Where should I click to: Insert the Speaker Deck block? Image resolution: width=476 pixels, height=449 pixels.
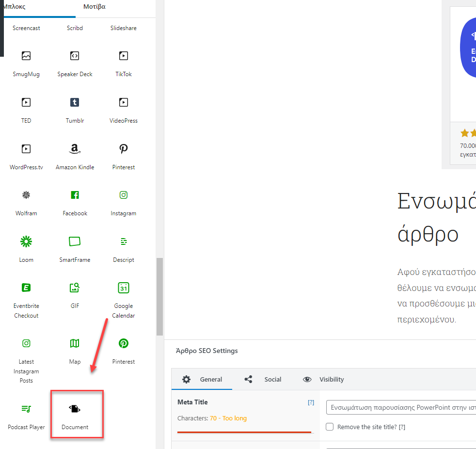pyautogui.click(x=75, y=64)
